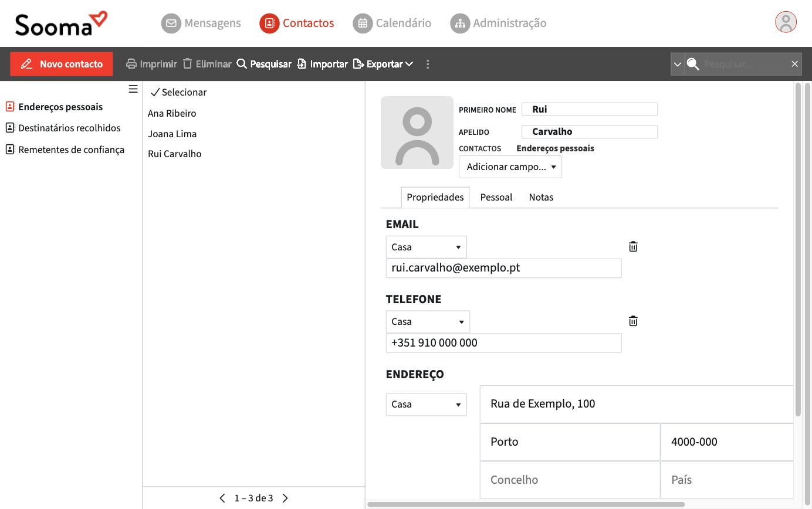Click Selecionar in the contact list
This screenshot has width=812, height=509.
coord(179,93)
